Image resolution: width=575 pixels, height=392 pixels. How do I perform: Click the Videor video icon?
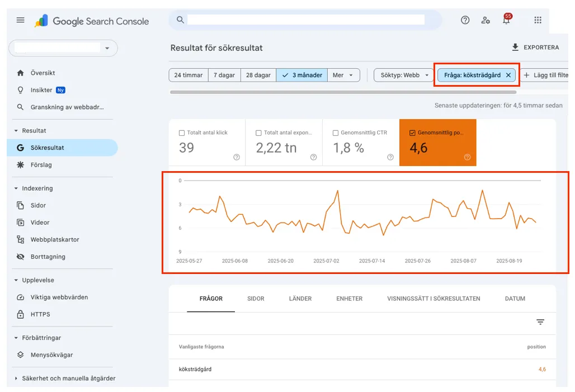coord(21,223)
